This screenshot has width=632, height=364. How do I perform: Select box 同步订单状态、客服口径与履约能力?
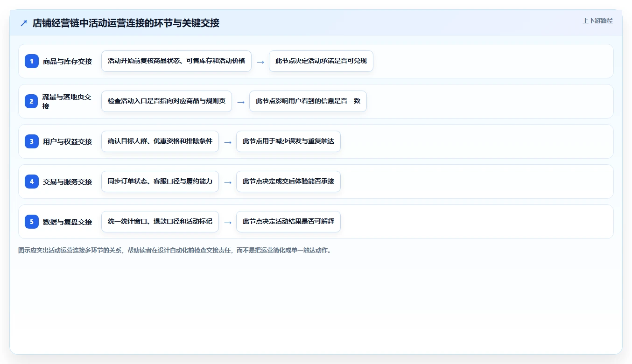[x=160, y=182]
